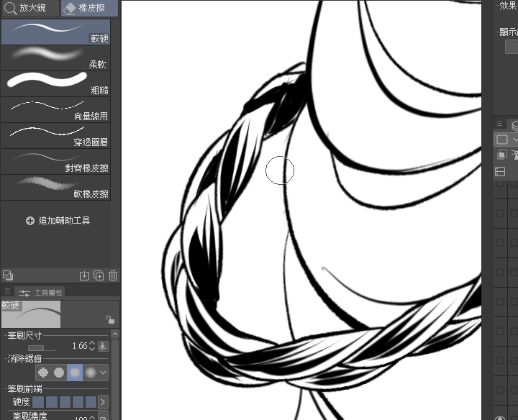Choose the 較硬 hard eraser sub tool
The image size is (518, 420).
55,32
